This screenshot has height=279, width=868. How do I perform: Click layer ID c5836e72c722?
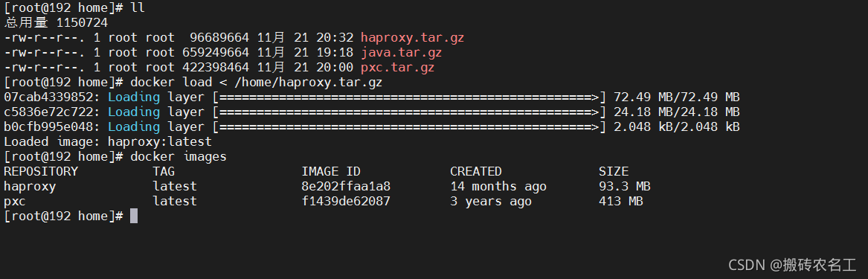point(48,112)
